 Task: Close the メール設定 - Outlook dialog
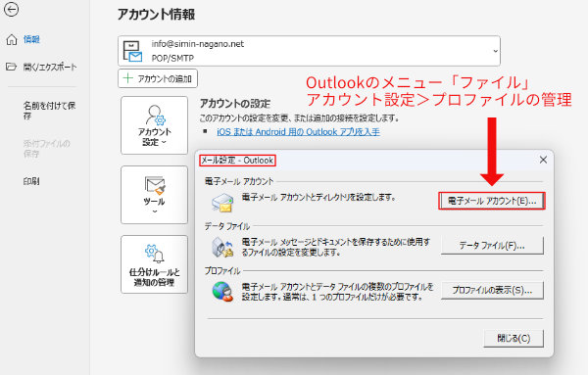pos(543,160)
